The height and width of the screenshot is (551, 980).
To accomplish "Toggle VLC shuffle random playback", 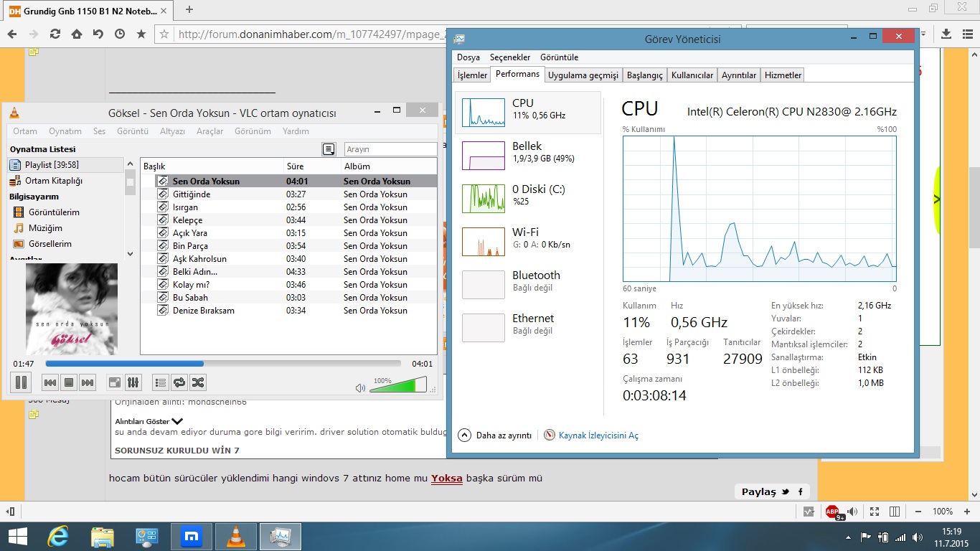I will (197, 383).
